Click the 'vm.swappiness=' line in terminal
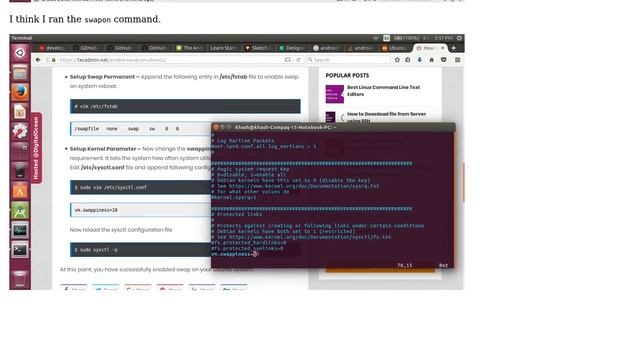Viewport: 640px width, 360px height. [235, 254]
